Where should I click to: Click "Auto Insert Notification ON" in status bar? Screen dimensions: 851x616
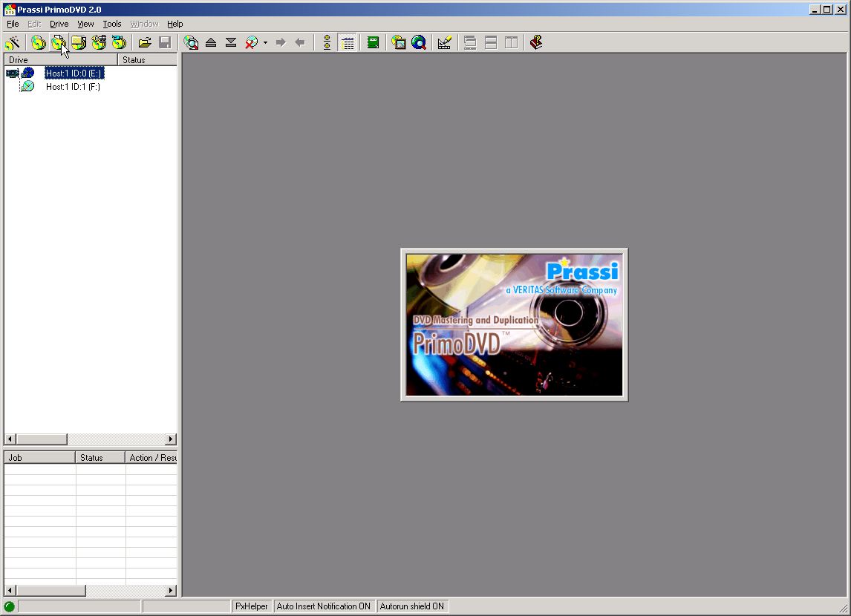tap(324, 606)
